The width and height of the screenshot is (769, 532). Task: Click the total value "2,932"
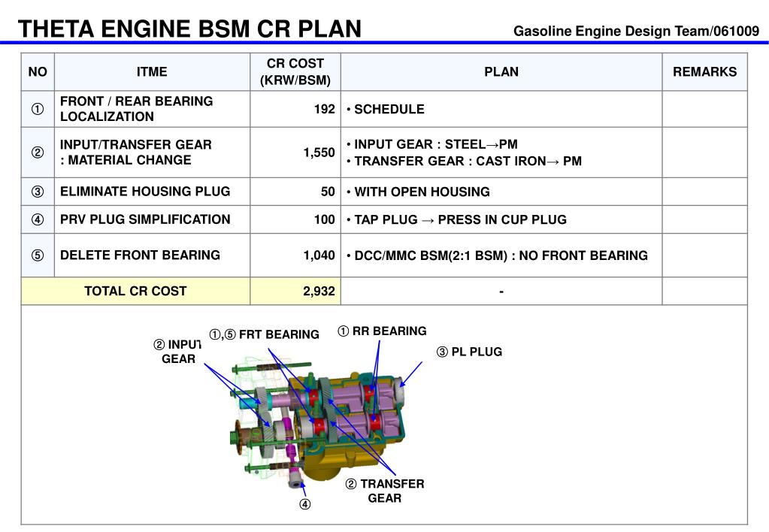tap(319, 292)
